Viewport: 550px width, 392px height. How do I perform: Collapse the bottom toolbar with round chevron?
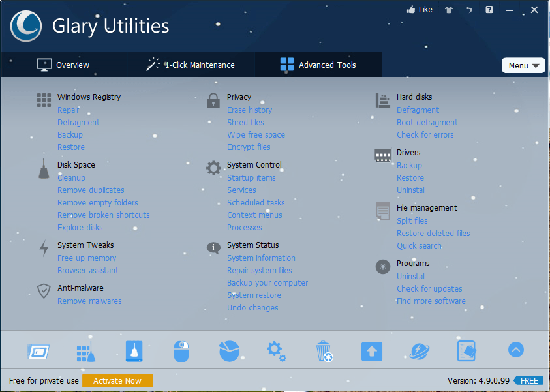pyautogui.click(x=516, y=350)
